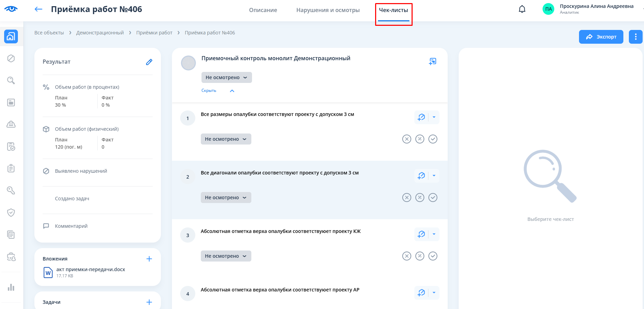Switch to Нарушения и осмотры tab
644x309 pixels.
[x=328, y=10]
